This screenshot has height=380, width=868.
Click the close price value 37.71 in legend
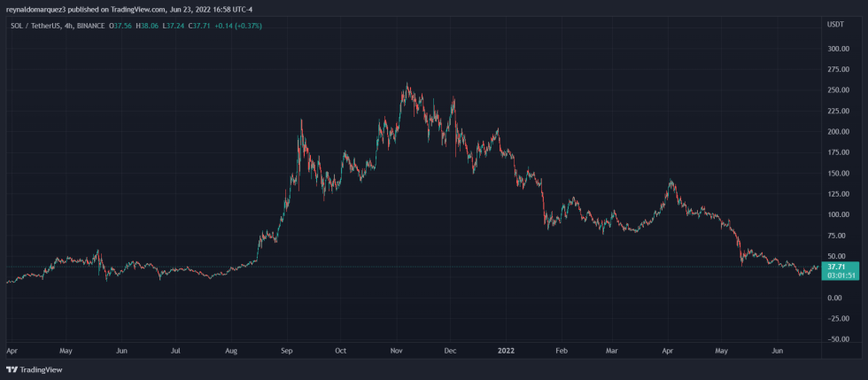pos(201,26)
